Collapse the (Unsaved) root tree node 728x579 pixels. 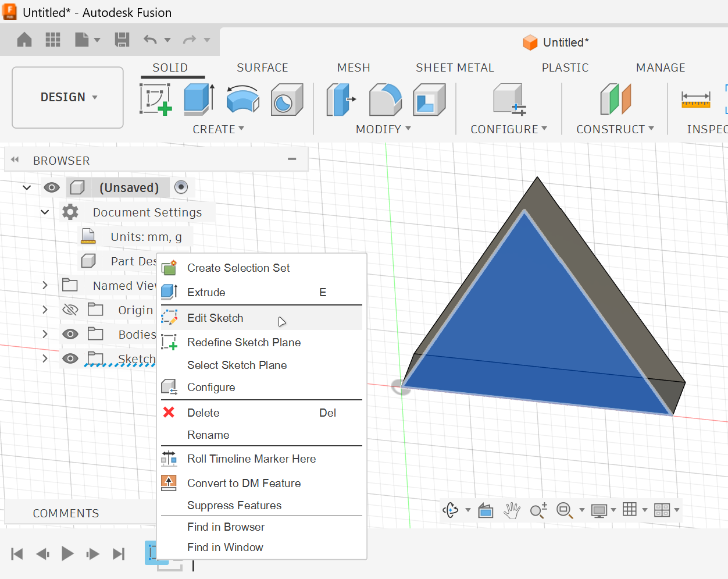pos(27,187)
